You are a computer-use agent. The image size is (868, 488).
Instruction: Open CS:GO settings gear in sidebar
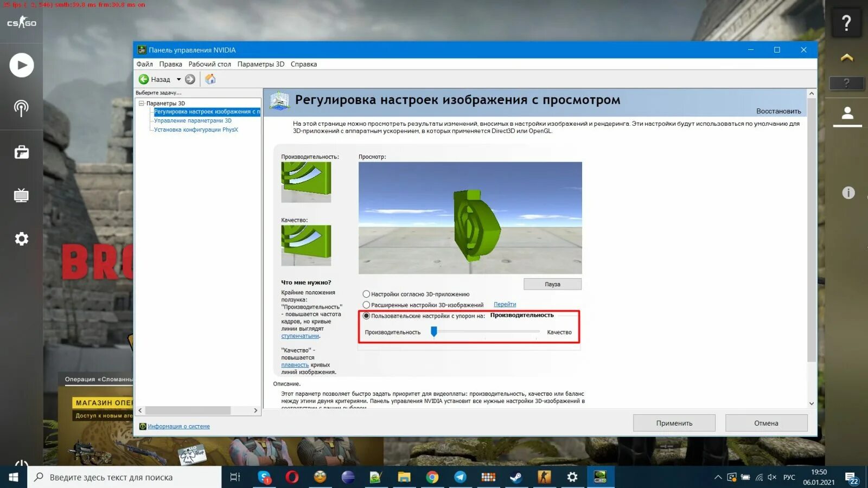[x=21, y=239]
